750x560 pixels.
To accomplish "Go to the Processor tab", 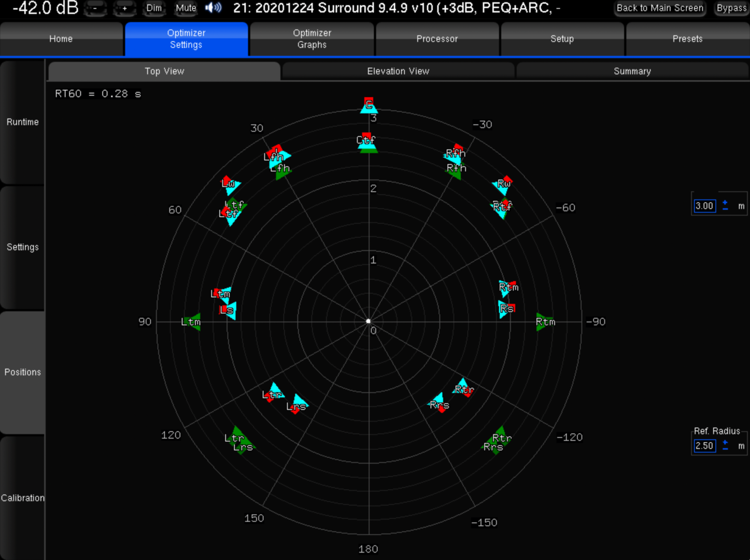I will point(437,39).
